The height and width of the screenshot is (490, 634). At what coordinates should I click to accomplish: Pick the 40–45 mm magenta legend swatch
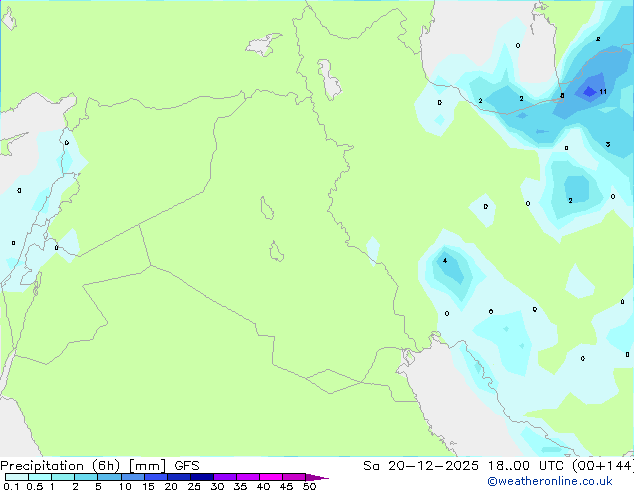pos(271,477)
